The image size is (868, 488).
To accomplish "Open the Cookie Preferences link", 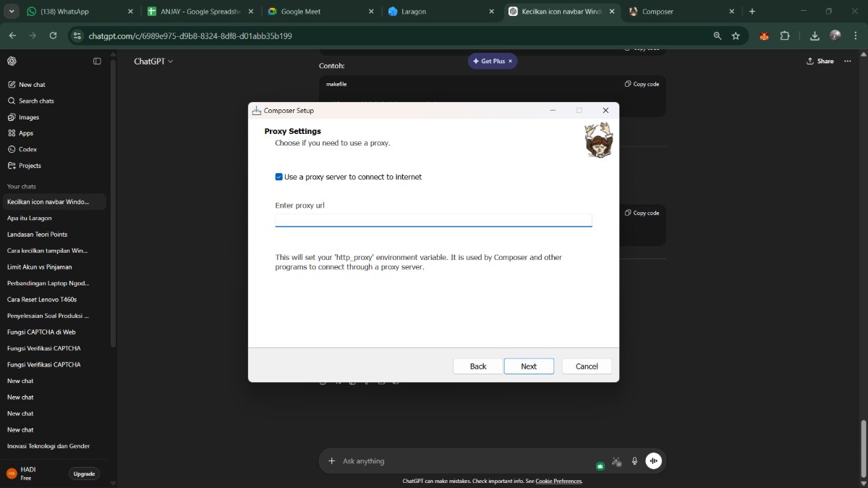I will point(558,481).
